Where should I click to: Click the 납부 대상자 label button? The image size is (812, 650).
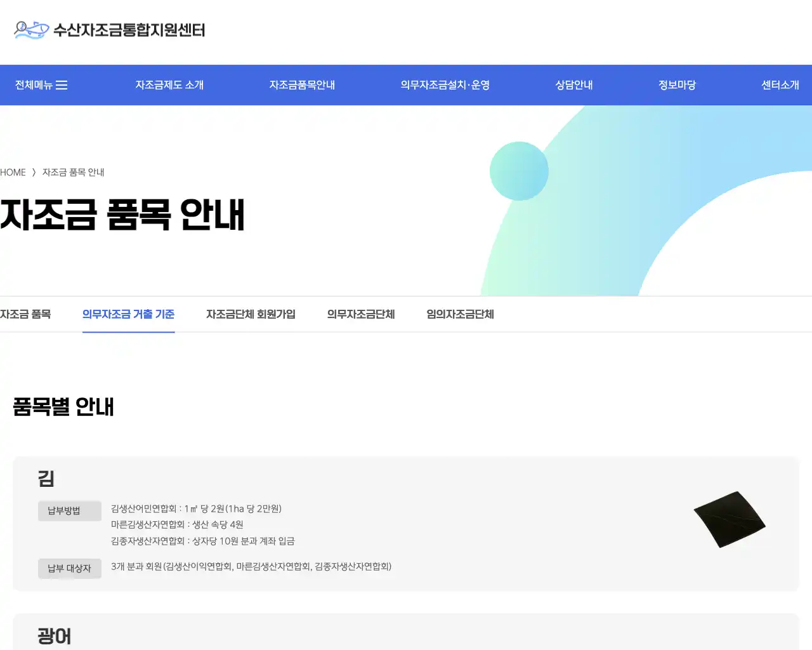click(70, 568)
